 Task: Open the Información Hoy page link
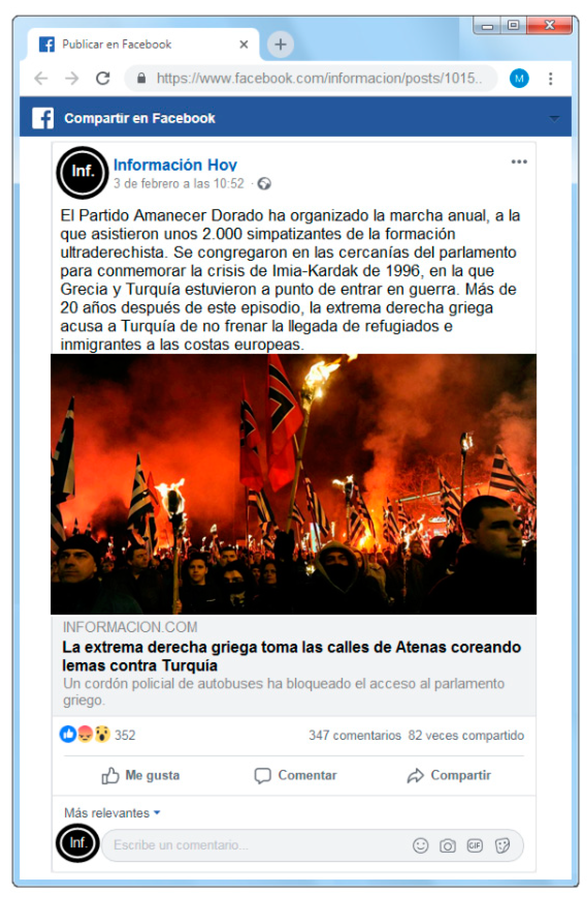[x=175, y=164]
